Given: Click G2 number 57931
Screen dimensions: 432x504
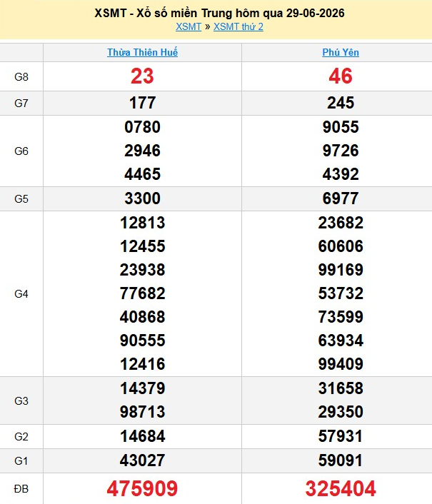Looking at the screenshot, I should tap(341, 436).
